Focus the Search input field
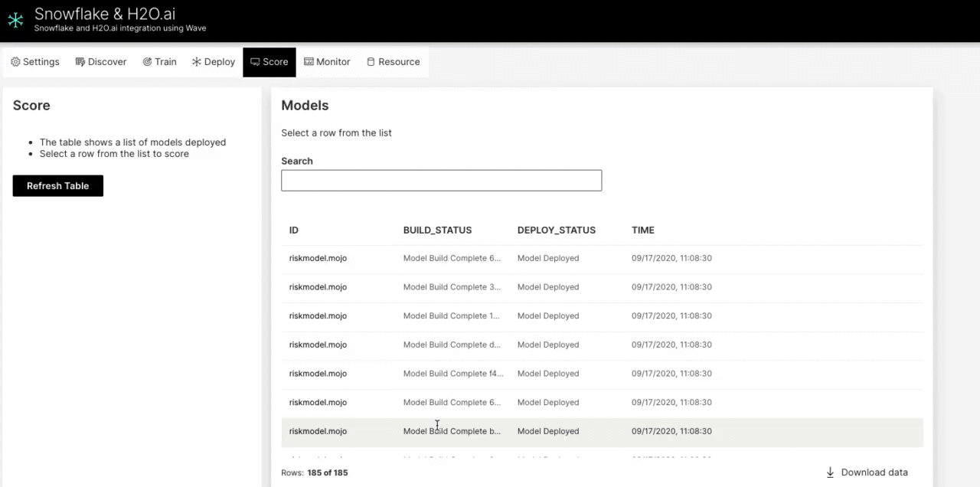This screenshot has width=980, height=487. point(441,181)
